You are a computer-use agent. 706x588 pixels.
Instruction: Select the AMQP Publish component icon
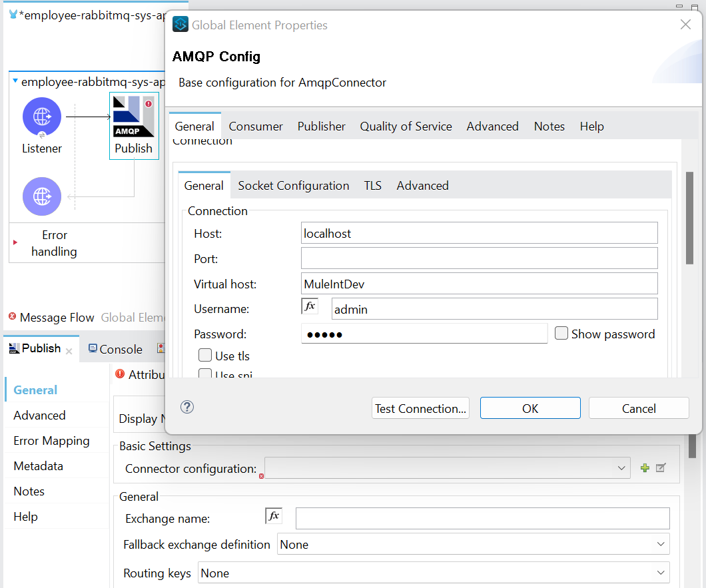[x=134, y=117]
